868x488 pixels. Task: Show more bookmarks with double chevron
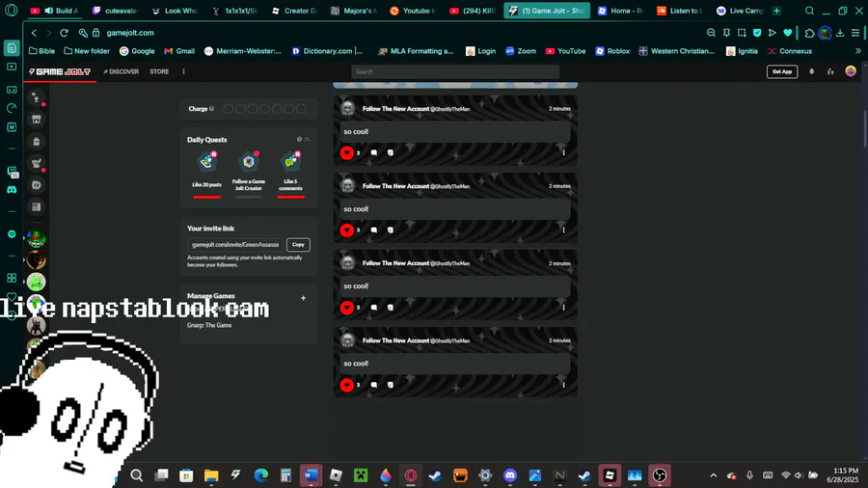(x=858, y=51)
